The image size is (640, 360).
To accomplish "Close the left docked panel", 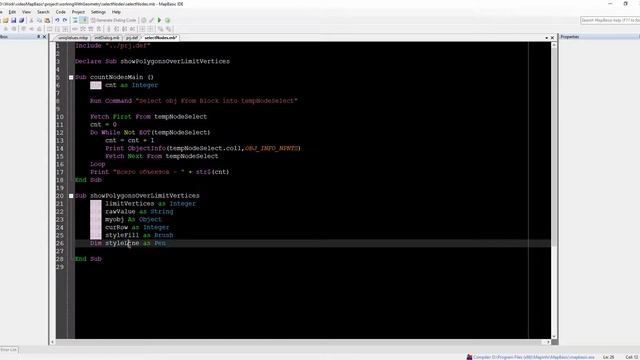I will pos(44,37).
